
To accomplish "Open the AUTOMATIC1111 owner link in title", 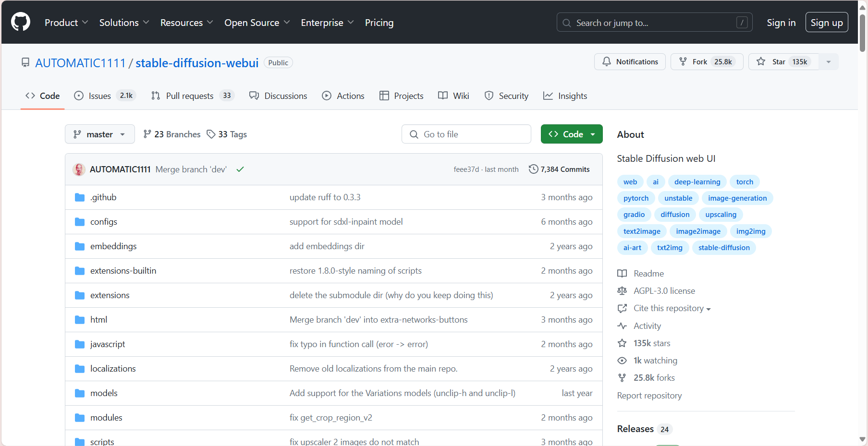I will (80, 63).
